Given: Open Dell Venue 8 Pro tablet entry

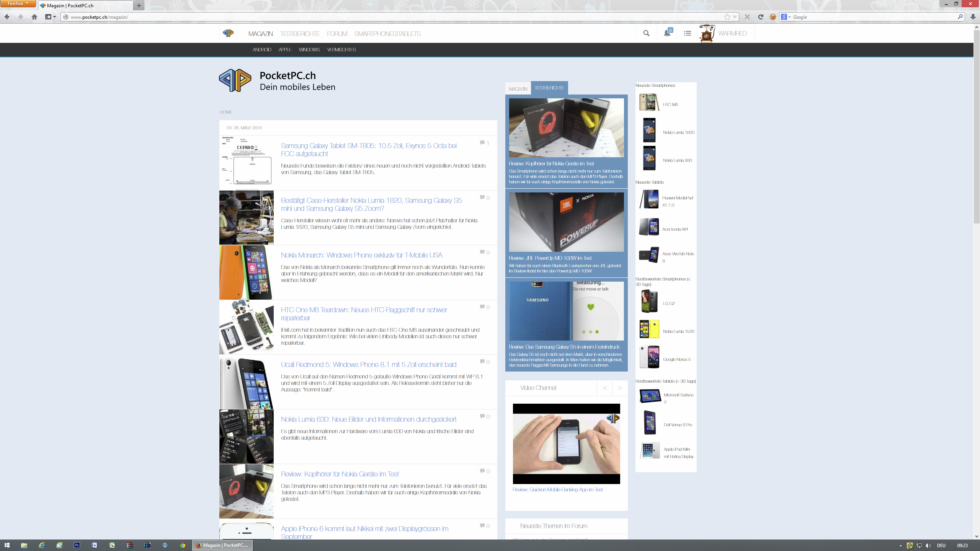Looking at the screenshot, I should point(678,425).
